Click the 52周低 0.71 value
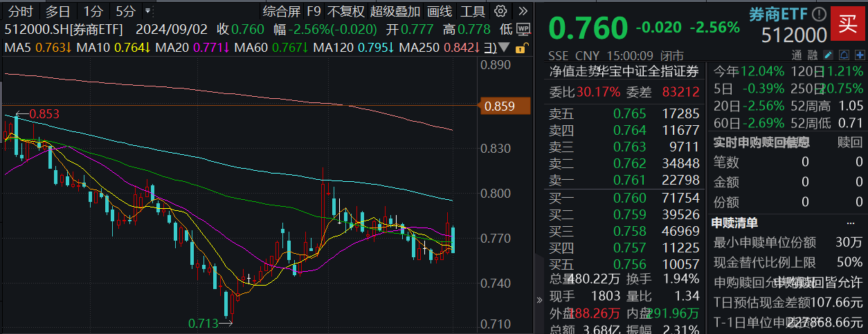Viewport: 868px width, 334px height. (x=850, y=123)
